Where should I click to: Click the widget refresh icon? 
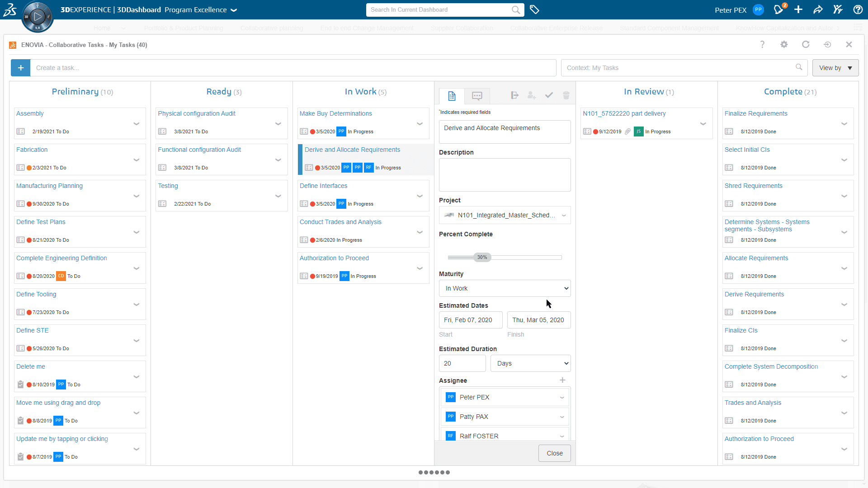(x=806, y=44)
